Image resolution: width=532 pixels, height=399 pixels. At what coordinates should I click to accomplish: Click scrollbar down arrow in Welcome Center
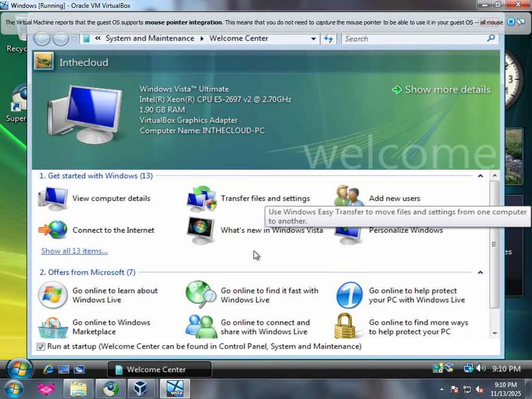tap(495, 333)
